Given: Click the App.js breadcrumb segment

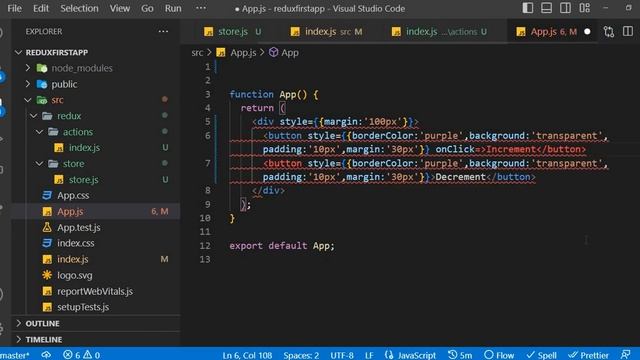Looking at the screenshot, I should 243,53.
